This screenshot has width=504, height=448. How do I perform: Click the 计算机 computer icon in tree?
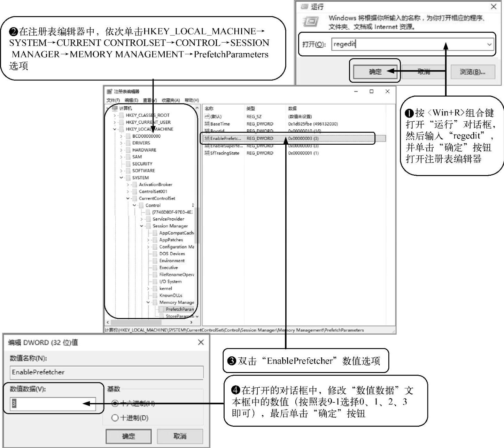point(115,108)
